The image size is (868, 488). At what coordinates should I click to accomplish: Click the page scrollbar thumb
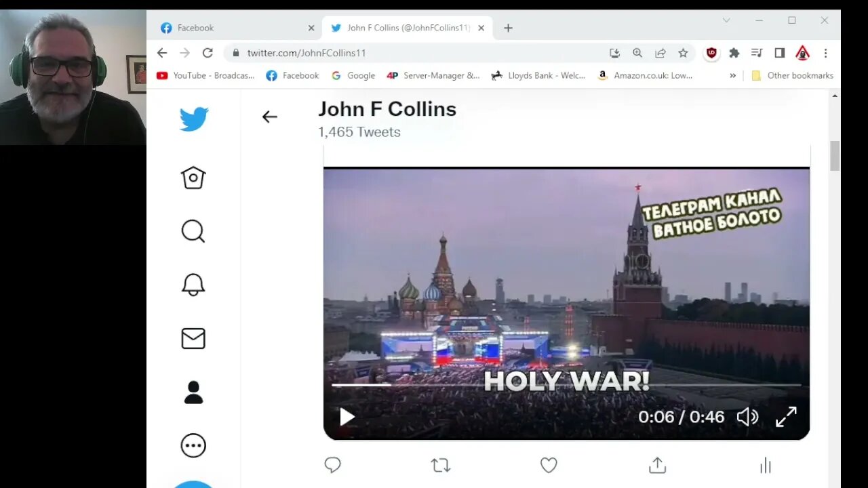(x=835, y=156)
